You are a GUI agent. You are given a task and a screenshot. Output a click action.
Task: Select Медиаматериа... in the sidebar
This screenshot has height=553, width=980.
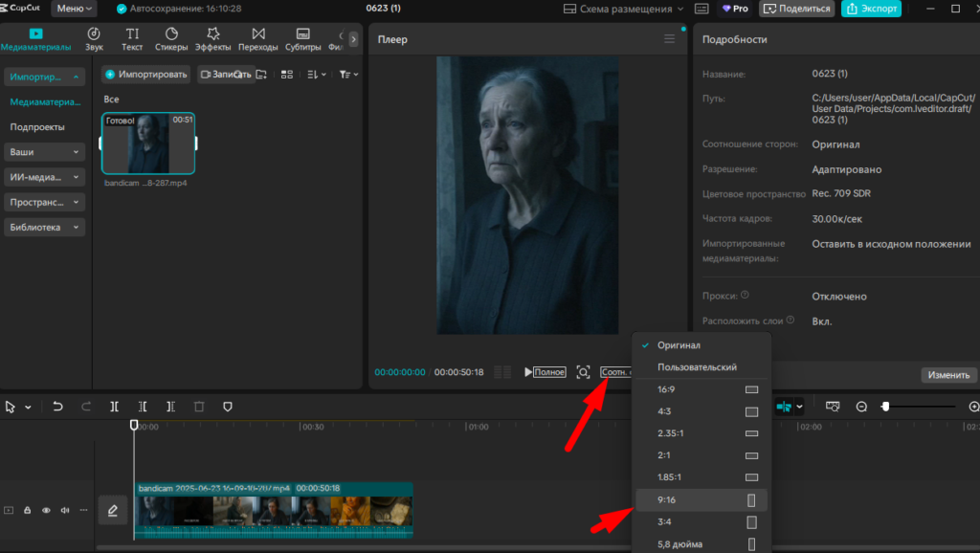tap(45, 101)
